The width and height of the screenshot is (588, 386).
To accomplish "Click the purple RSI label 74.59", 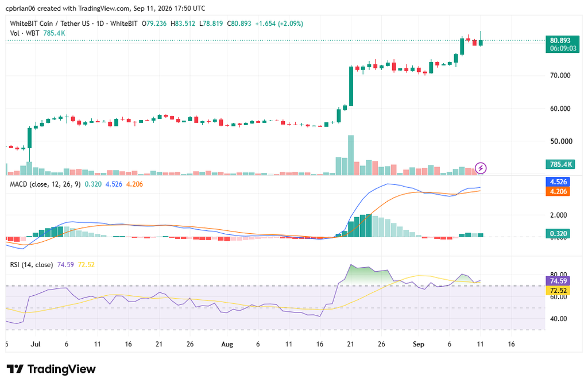I will (558, 281).
